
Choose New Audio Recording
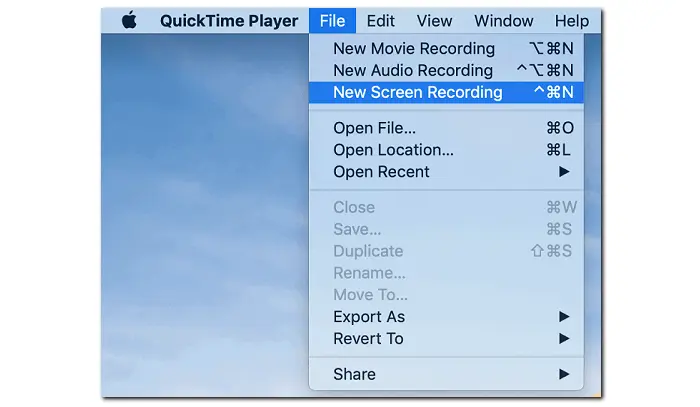click(x=446, y=70)
